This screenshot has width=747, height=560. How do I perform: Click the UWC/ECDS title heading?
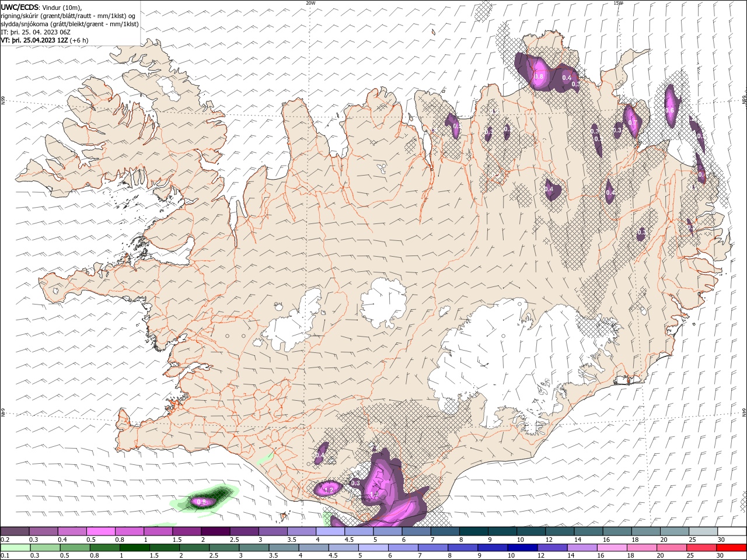pos(20,7)
